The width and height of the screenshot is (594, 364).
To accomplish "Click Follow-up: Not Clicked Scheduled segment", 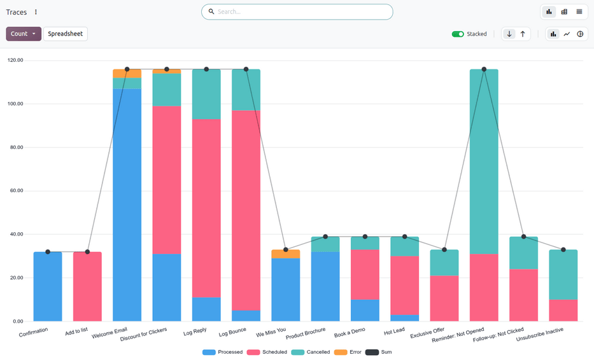I will pos(523,295).
